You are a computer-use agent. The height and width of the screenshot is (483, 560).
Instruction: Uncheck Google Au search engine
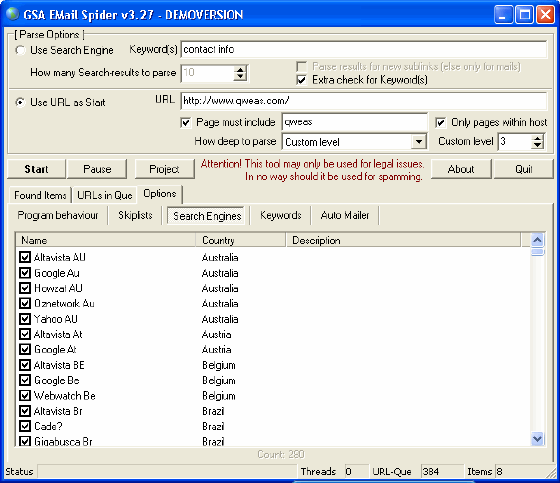click(x=25, y=273)
